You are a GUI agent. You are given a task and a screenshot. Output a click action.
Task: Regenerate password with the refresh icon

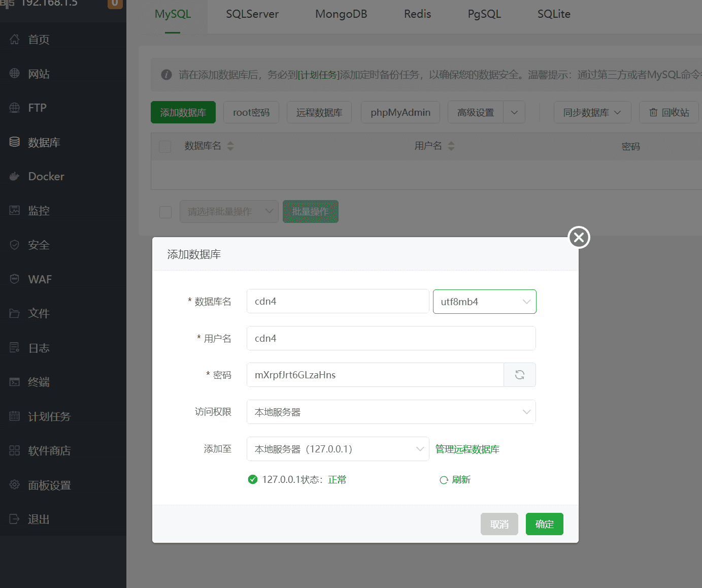[520, 375]
